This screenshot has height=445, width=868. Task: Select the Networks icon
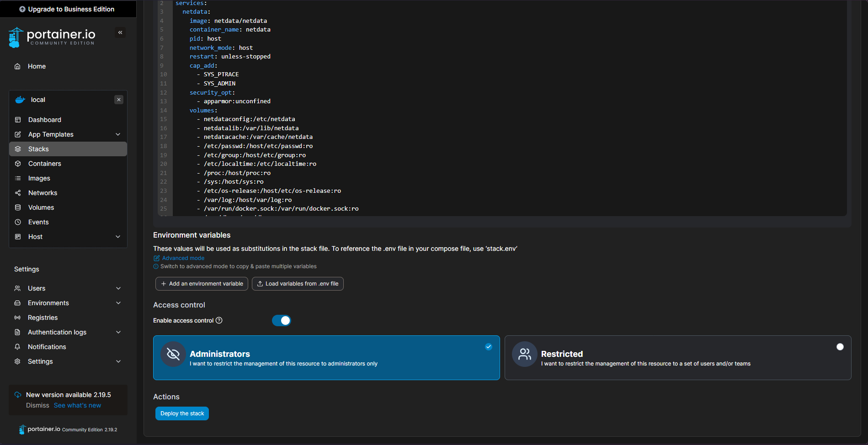pyautogui.click(x=18, y=192)
